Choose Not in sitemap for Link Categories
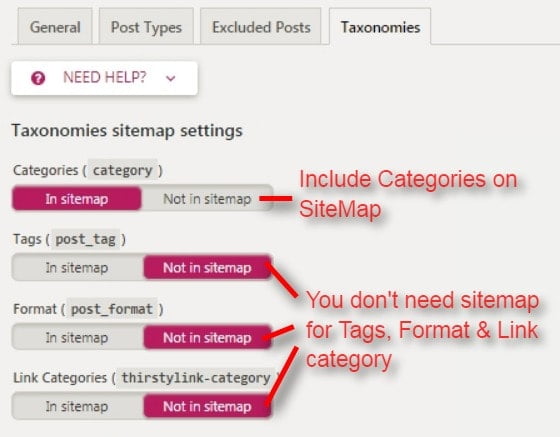The width and height of the screenshot is (560, 437). (207, 406)
